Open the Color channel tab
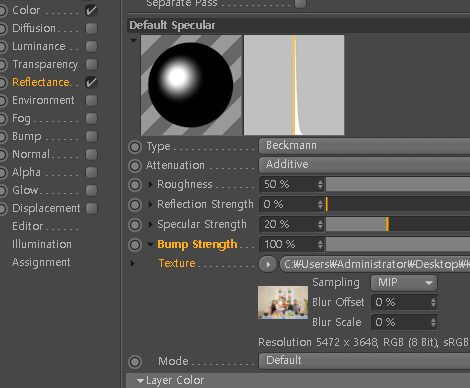 [x=26, y=10]
